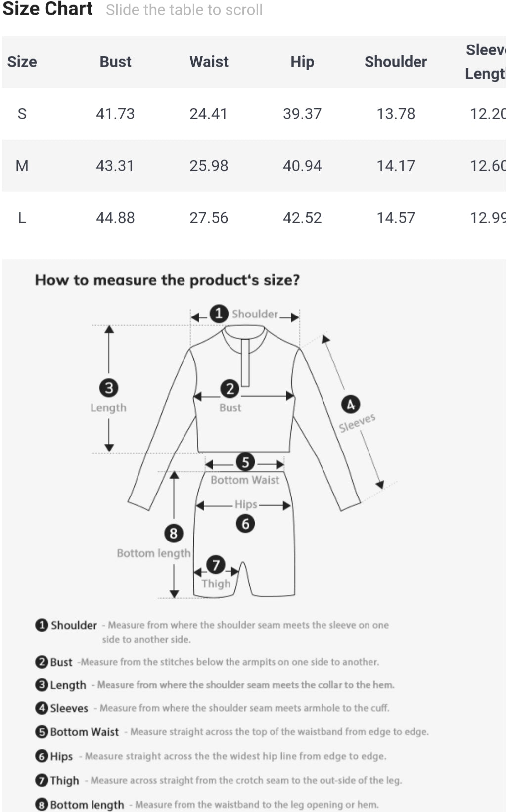
Task: Select the size L row label
Action: coord(22,218)
